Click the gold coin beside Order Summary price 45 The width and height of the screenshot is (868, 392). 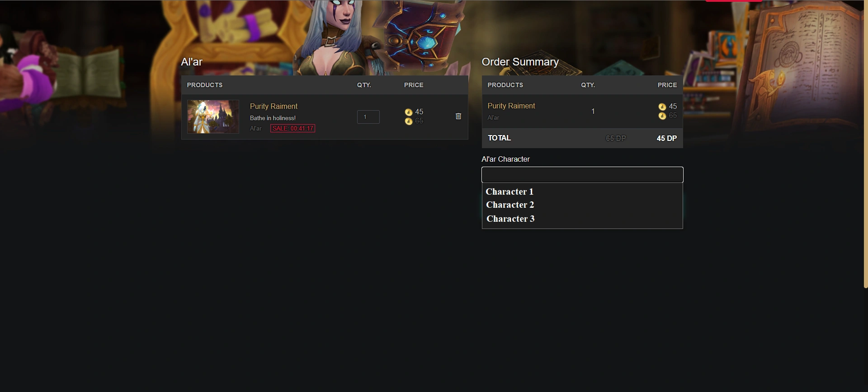(662, 107)
